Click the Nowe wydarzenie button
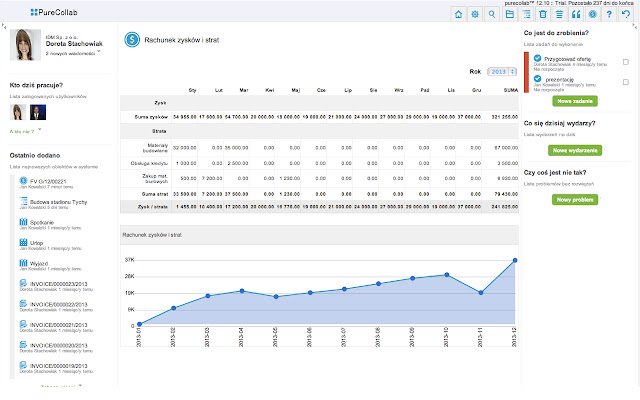The width and height of the screenshot is (640, 400). (x=575, y=150)
